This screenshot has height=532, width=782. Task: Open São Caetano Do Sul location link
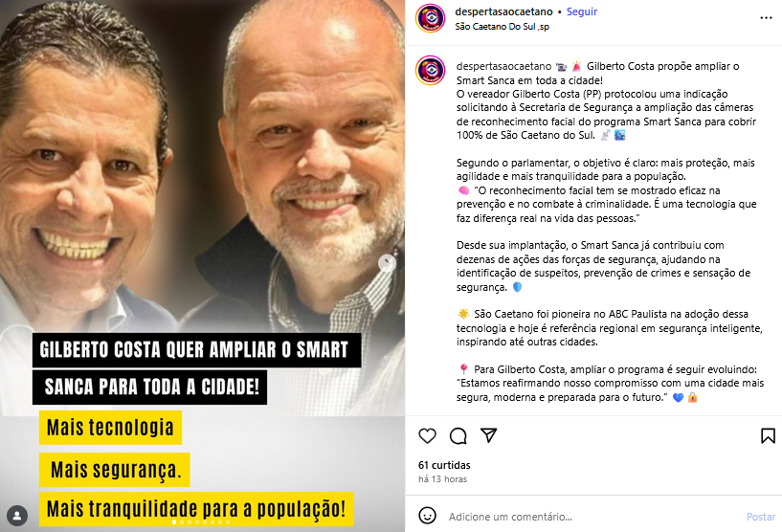pyautogui.click(x=502, y=27)
